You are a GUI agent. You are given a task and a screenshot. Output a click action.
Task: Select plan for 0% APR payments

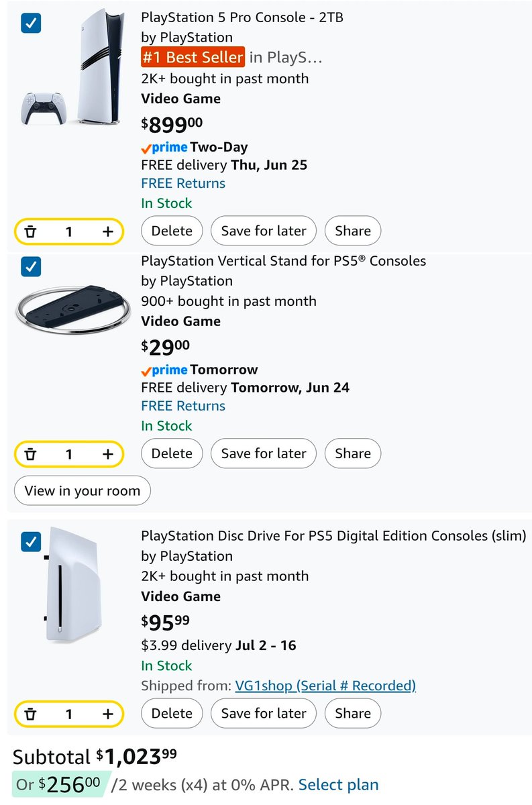click(339, 784)
